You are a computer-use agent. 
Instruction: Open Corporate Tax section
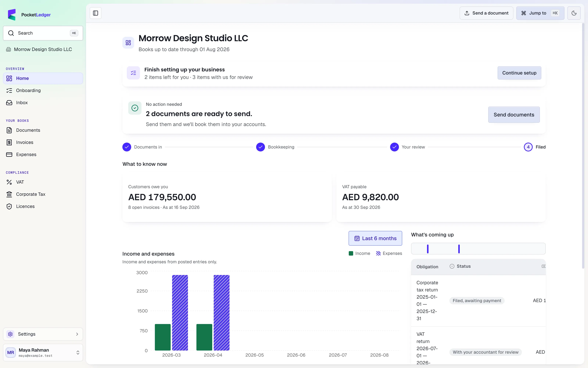point(43,194)
